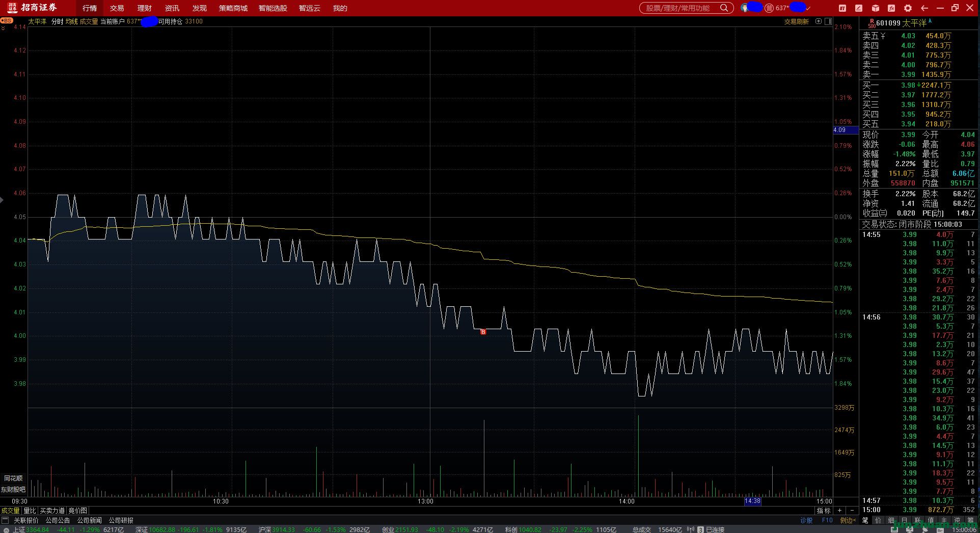Viewport: 980px width, 533px height.
Task: Open the 资讯 menu tab
Action: (172, 8)
